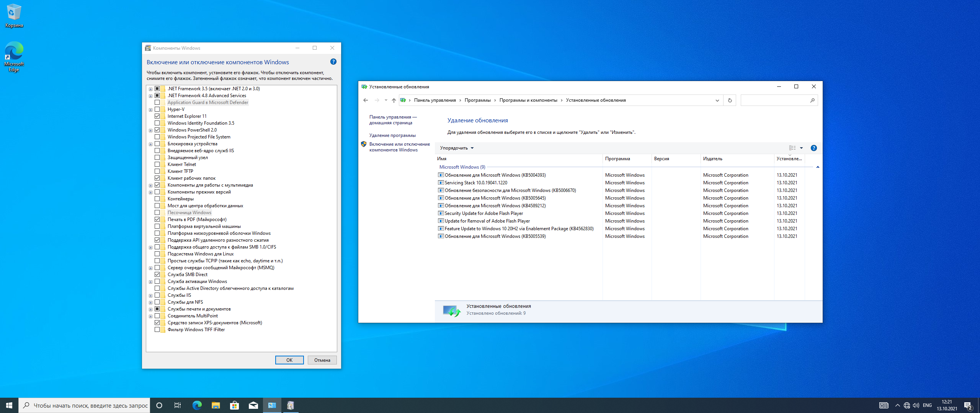The image size is (980, 413).
Task: Open the Windows Start menu
Action: tap(9, 405)
